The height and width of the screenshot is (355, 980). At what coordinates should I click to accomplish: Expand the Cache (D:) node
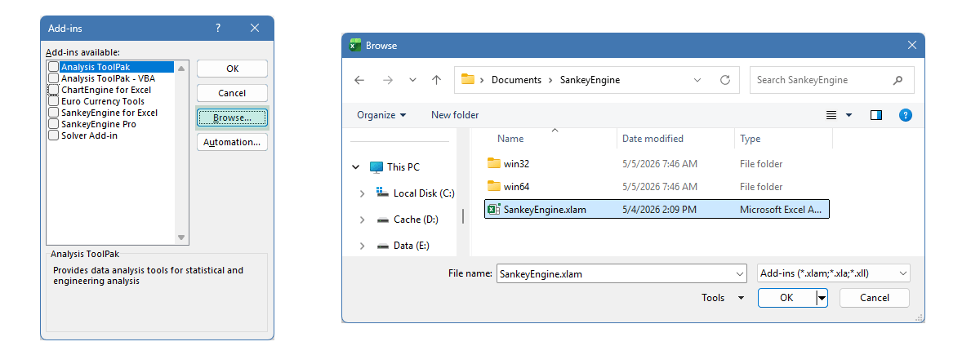(362, 219)
